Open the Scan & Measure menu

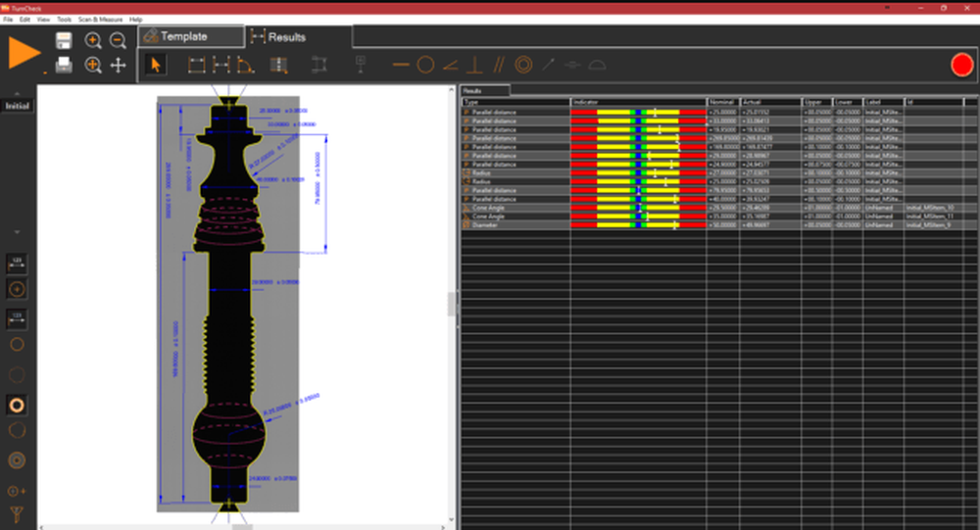(101, 20)
